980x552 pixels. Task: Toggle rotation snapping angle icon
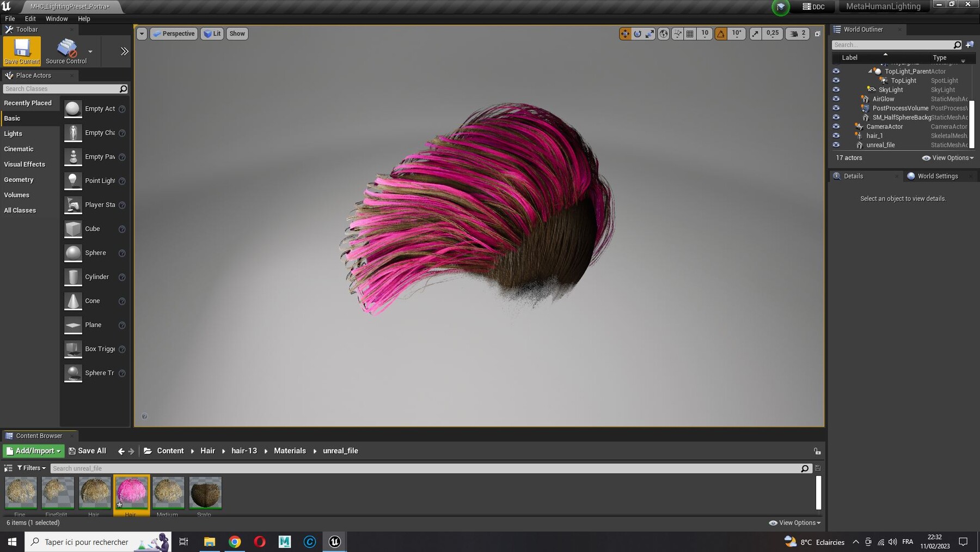pyautogui.click(x=721, y=34)
